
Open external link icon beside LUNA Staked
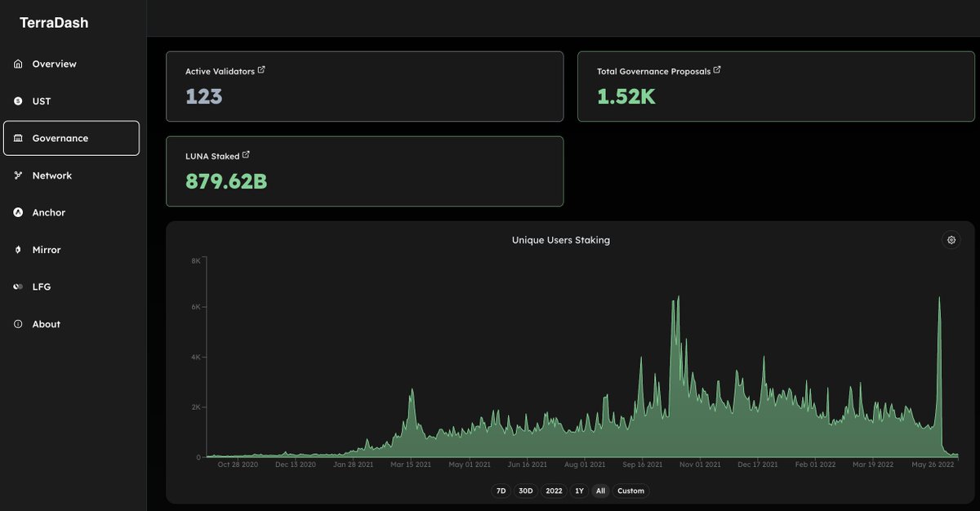(247, 154)
